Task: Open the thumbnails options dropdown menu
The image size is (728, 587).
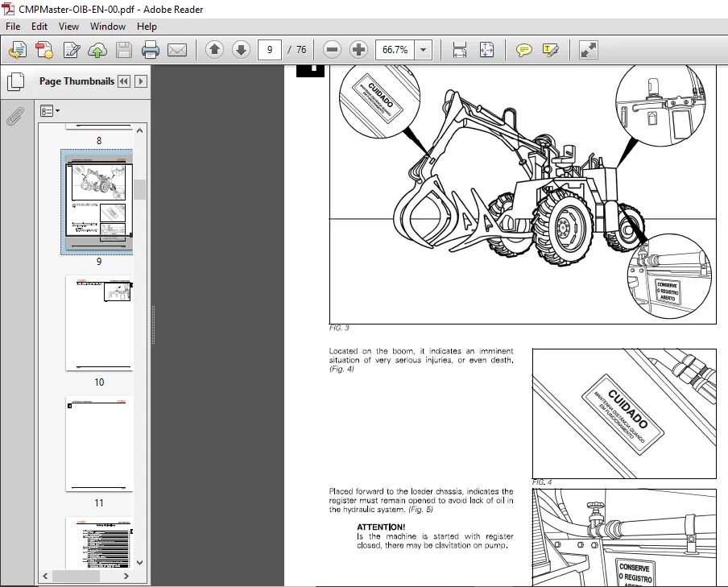Action: pyautogui.click(x=50, y=111)
